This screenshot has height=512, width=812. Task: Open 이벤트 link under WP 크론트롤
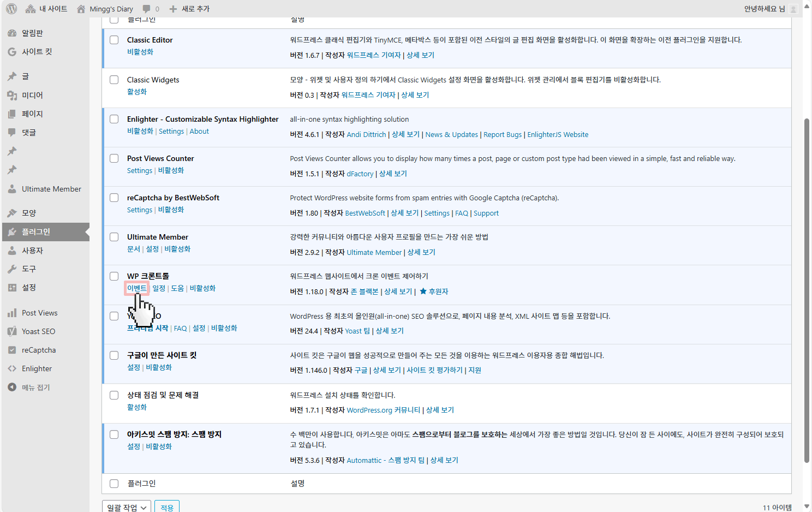[137, 288]
